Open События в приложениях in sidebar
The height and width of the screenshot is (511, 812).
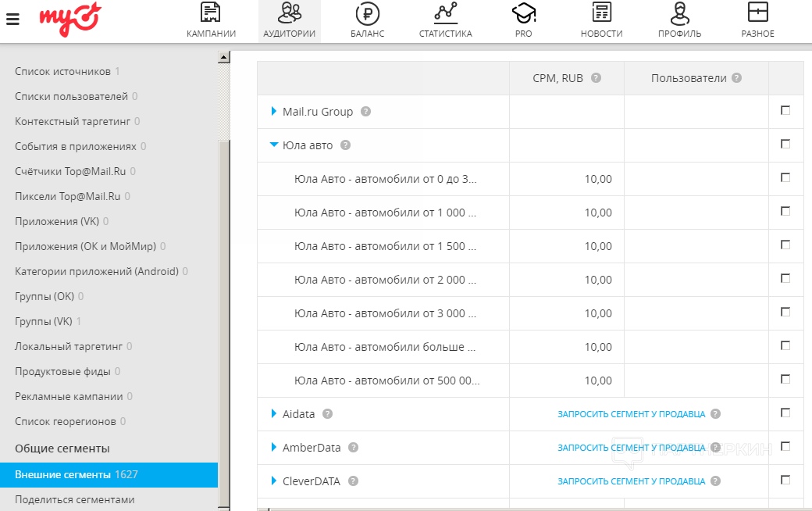(76, 147)
